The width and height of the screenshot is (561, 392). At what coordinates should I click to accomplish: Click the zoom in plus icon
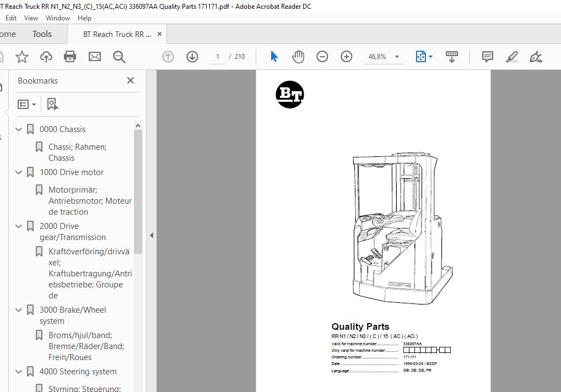point(347,57)
